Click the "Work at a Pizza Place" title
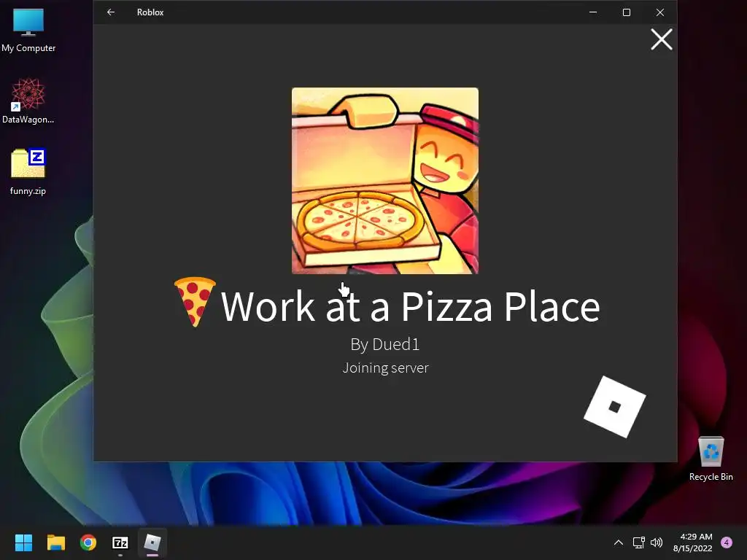This screenshot has width=747, height=560. click(410, 307)
